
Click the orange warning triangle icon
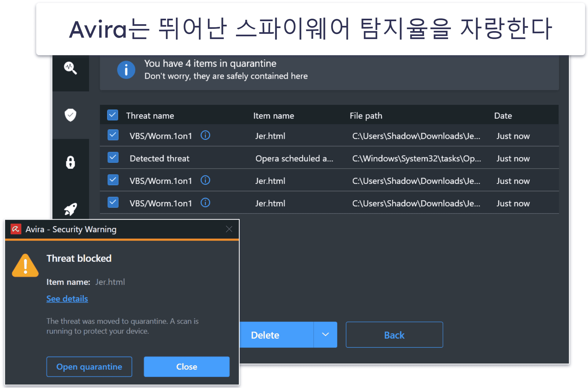coord(25,266)
